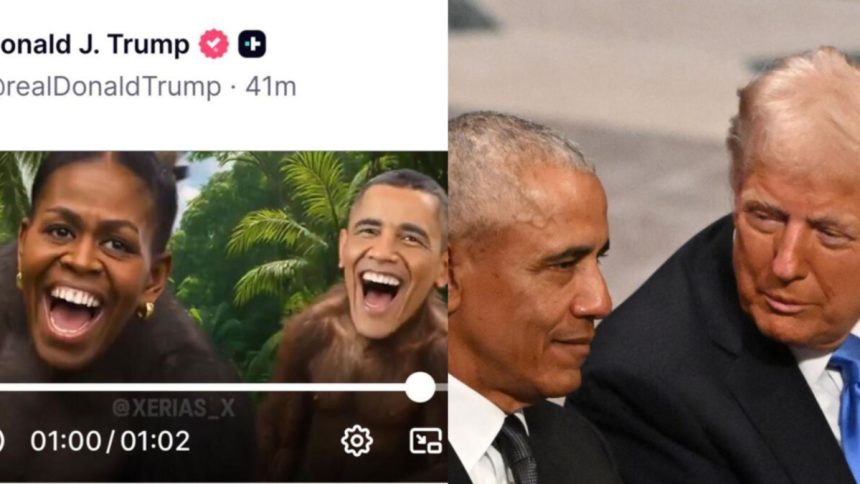Image resolution: width=860 pixels, height=484 pixels.
Task: Open video settings gear
Action: [357, 441]
